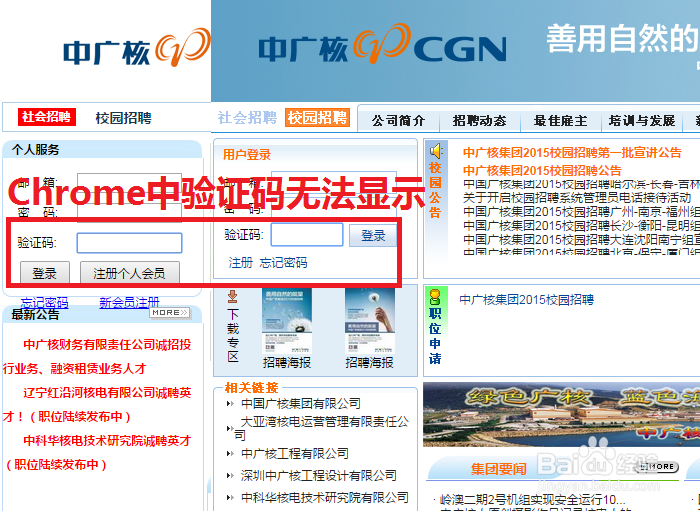Click the 个人服务 panel heading
The height and width of the screenshot is (511, 700).
pos(35,150)
